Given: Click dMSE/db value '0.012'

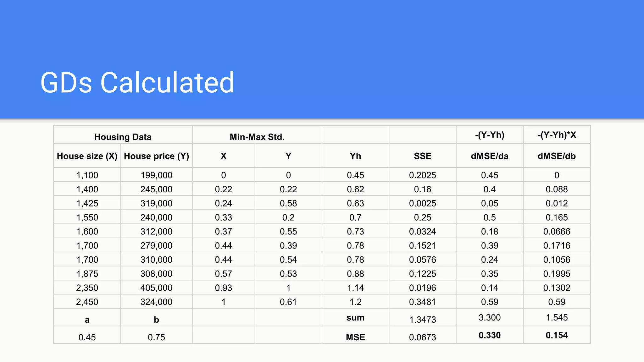Looking at the screenshot, I should click(x=557, y=203).
